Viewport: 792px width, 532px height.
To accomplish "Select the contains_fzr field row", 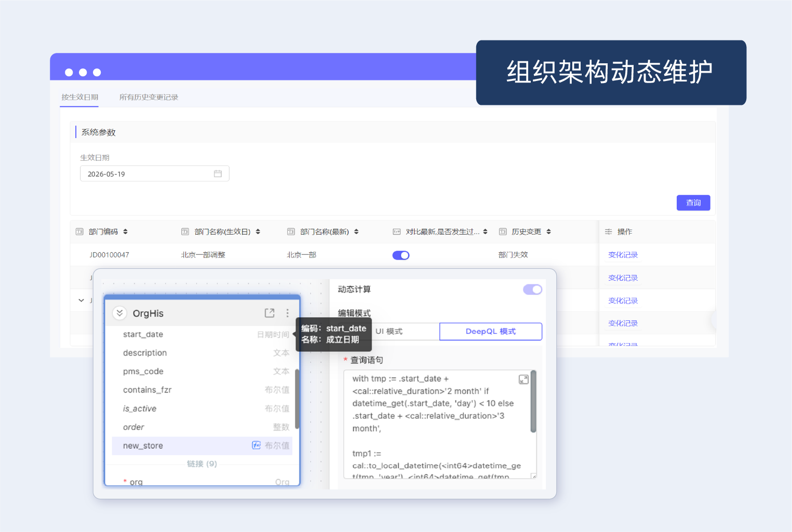I will click(x=202, y=390).
